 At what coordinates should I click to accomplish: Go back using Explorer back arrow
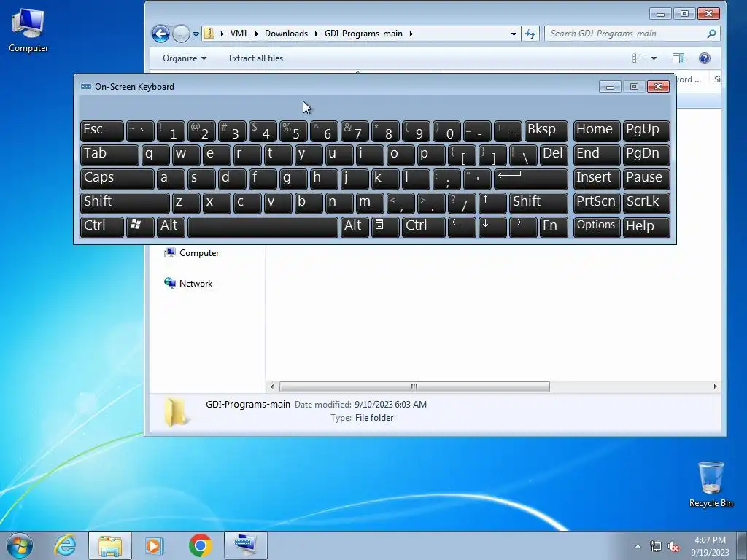pyautogui.click(x=160, y=34)
